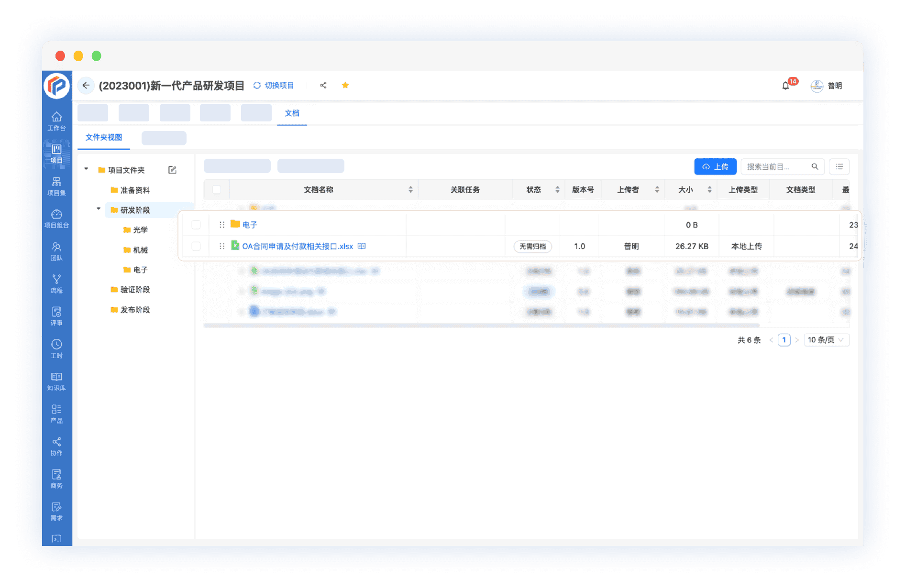Viewport: 905px width, 588px height.
Task: Click the back arrow beside project title
Action: pos(86,85)
